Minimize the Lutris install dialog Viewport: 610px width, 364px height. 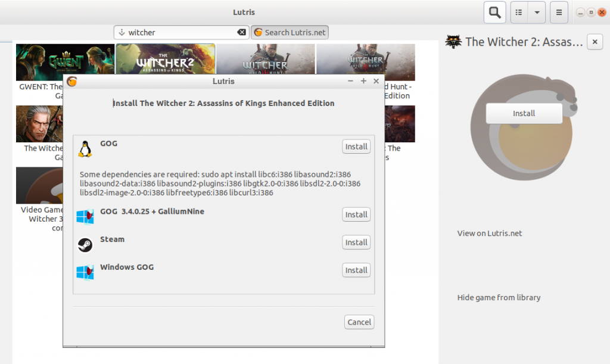tap(350, 81)
